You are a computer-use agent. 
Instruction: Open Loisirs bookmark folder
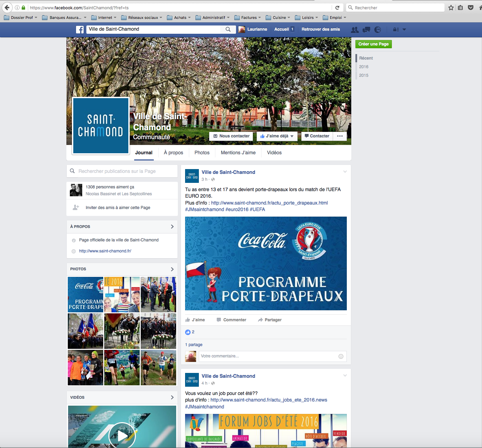pyautogui.click(x=306, y=18)
